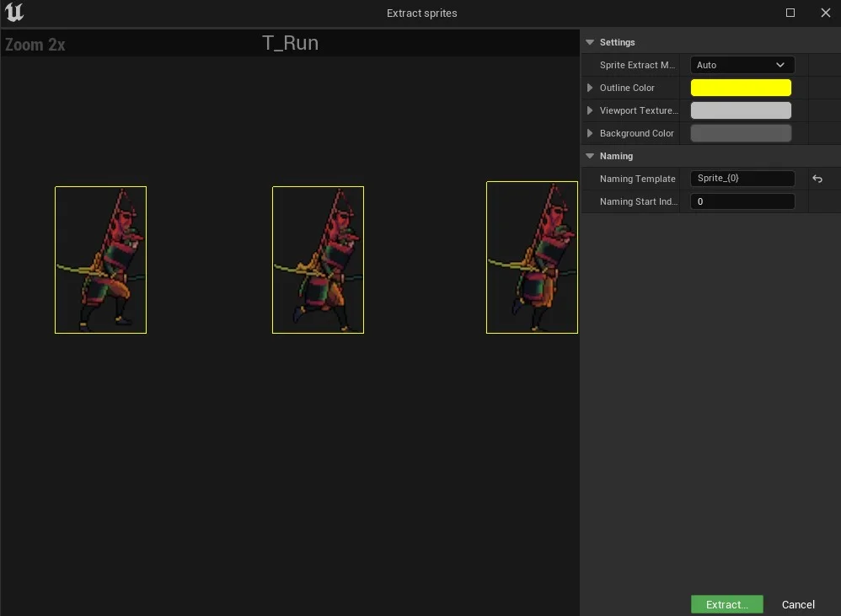Click the Extract... button
The height and width of the screenshot is (616, 841).
pos(726,604)
